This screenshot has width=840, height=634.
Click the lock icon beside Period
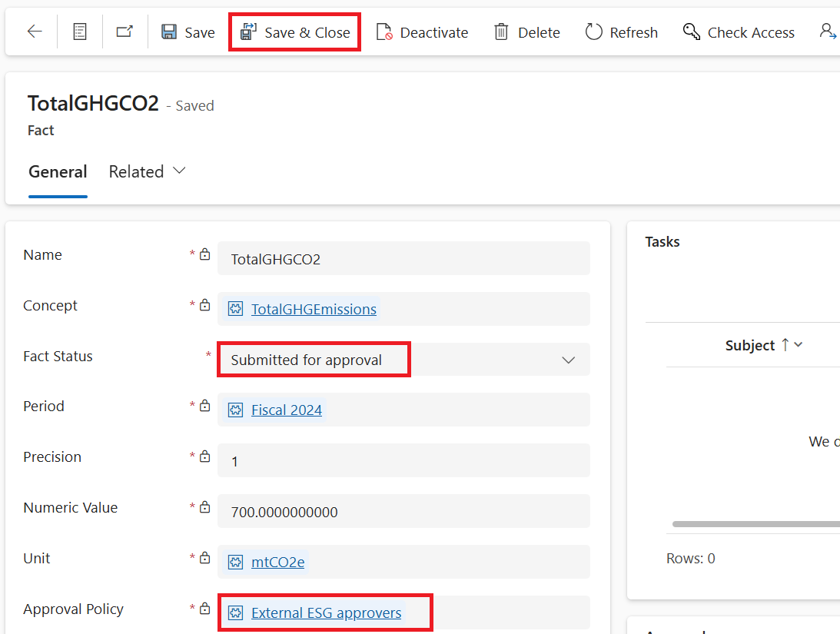pos(204,405)
